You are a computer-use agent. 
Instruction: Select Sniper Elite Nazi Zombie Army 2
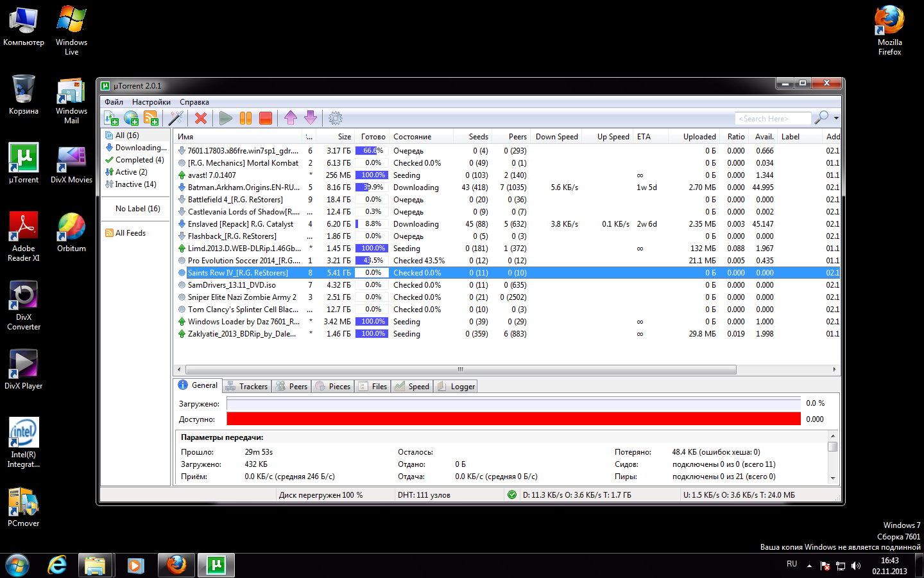(507, 297)
